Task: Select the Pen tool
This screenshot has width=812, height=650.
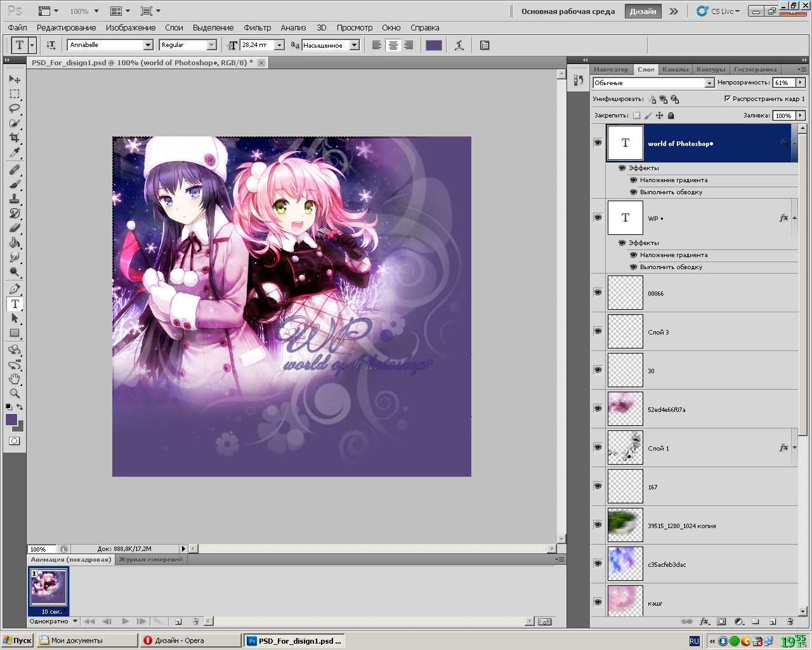Action: (15, 289)
